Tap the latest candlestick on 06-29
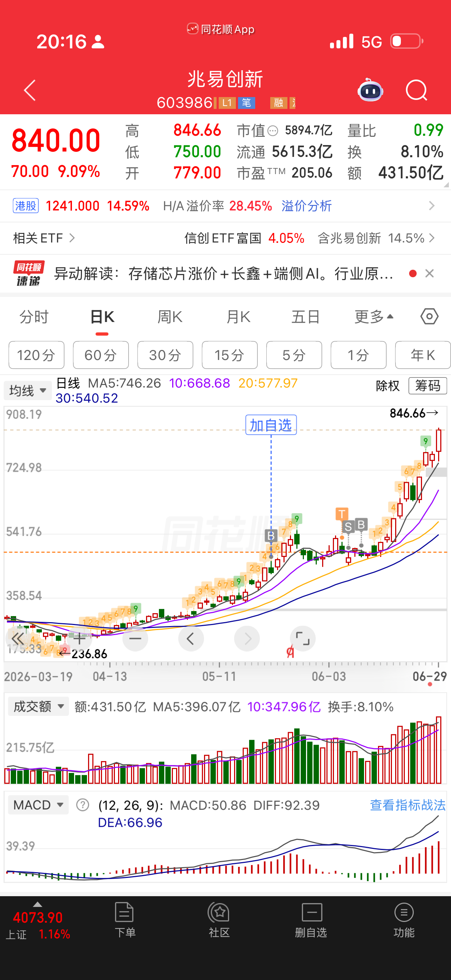 coord(439,445)
